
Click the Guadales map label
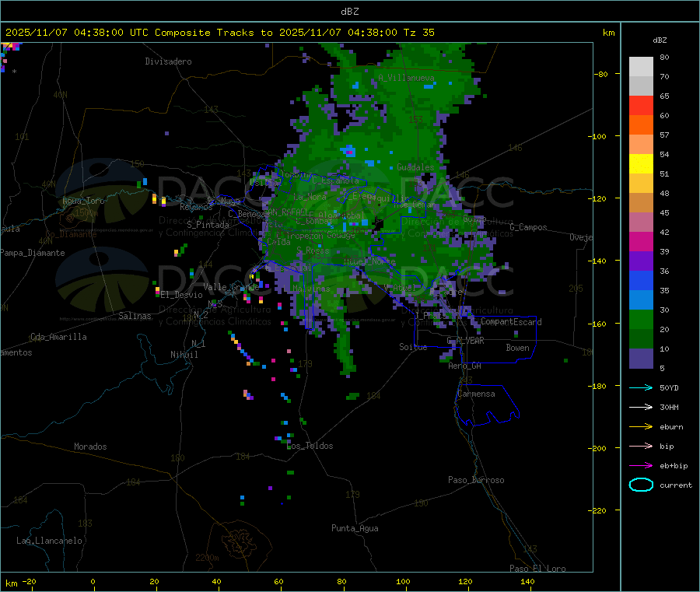point(415,167)
